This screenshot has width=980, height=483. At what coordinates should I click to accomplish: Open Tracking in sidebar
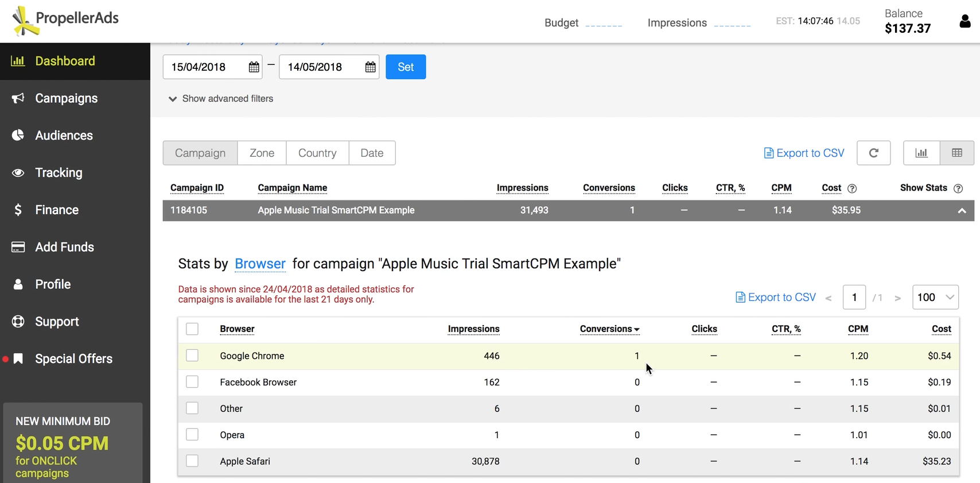click(75, 172)
